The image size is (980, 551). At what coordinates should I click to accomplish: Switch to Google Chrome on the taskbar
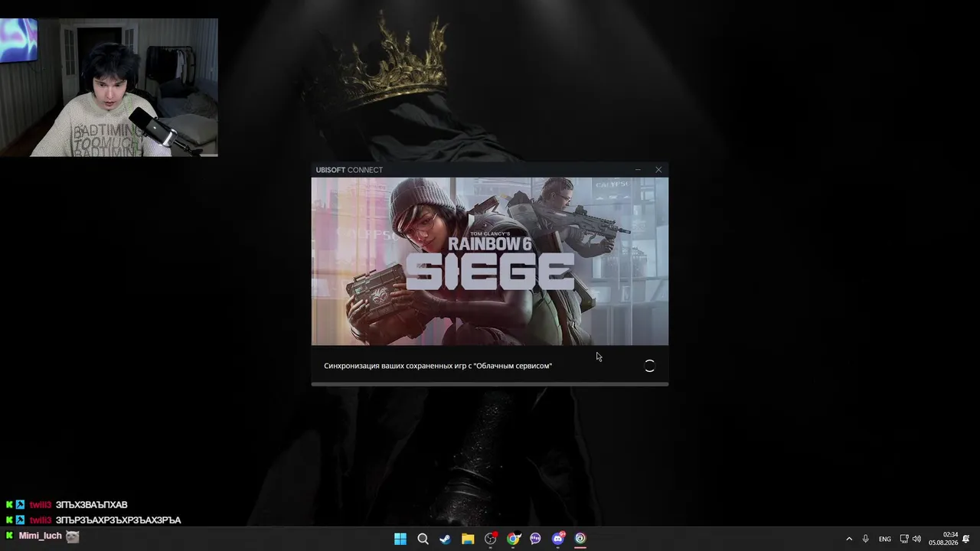tap(513, 539)
